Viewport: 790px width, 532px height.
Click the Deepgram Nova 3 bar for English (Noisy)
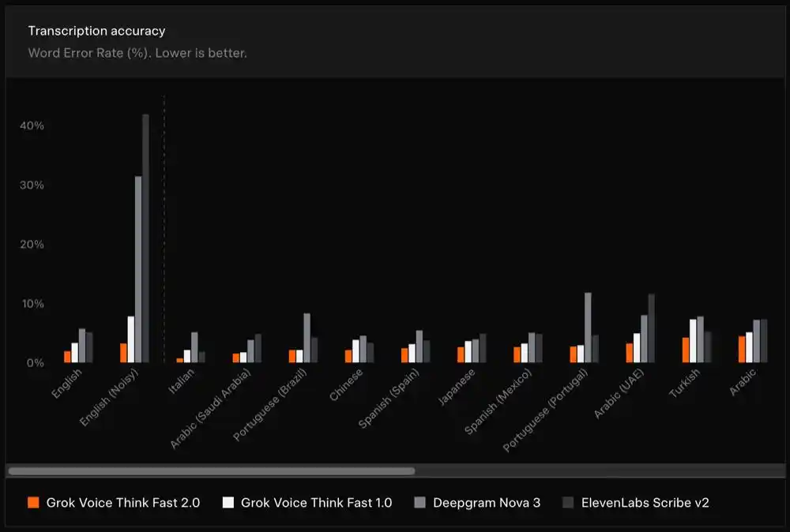pos(138,269)
